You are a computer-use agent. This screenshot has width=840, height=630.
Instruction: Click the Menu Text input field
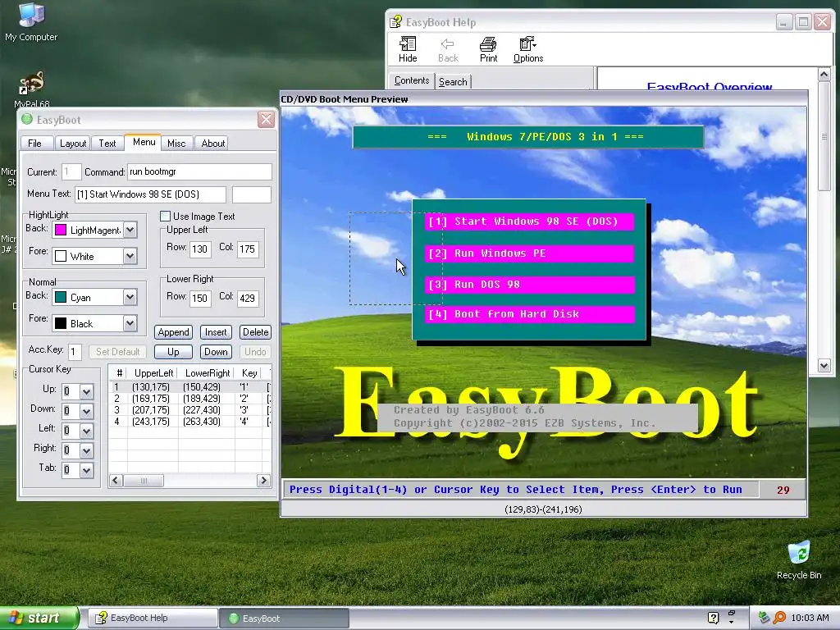pyautogui.click(x=150, y=194)
